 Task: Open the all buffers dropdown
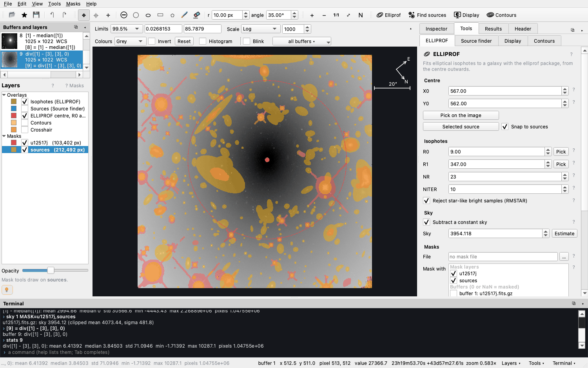coord(302,41)
